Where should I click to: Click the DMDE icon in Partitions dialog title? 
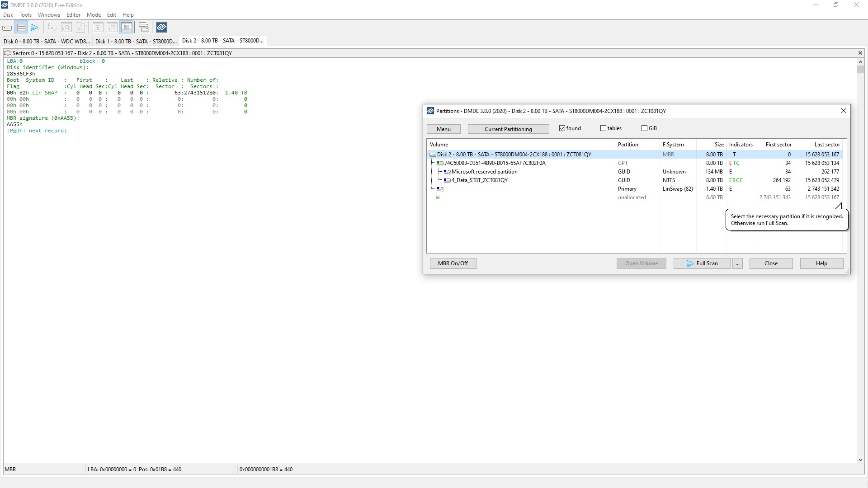point(430,111)
